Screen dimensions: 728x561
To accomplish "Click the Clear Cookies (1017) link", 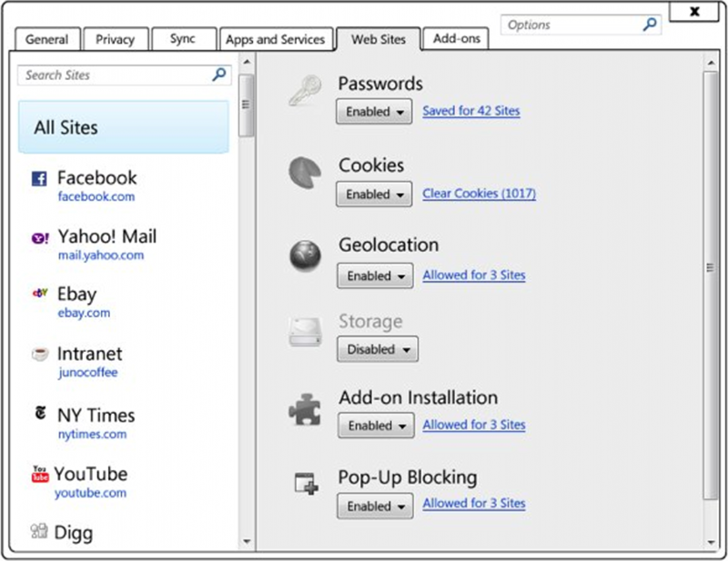I will tap(480, 194).
